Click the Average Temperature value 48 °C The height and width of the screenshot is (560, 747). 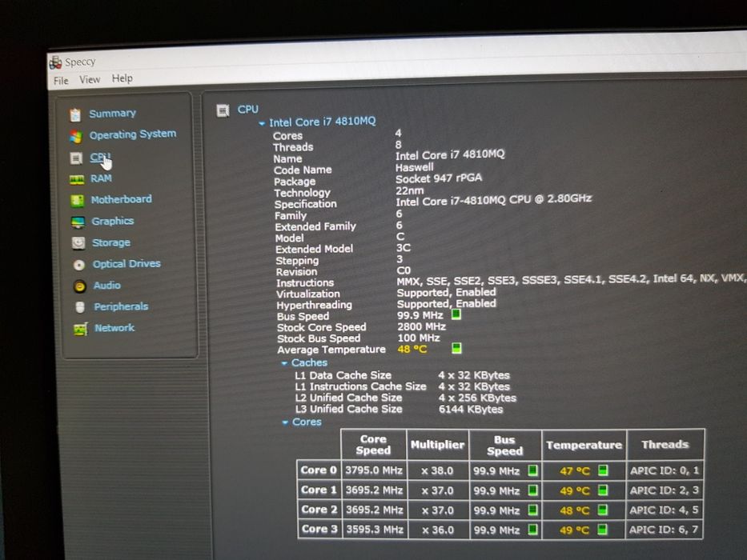point(412,349)
